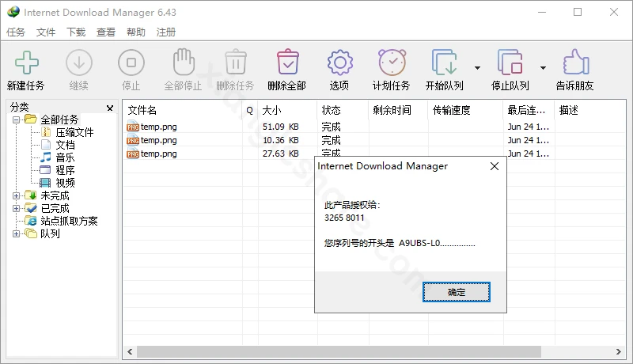Screen dimensions: 633x364
Task: Click 完成 status of 10.36 KB file
Action: [331, 140]
